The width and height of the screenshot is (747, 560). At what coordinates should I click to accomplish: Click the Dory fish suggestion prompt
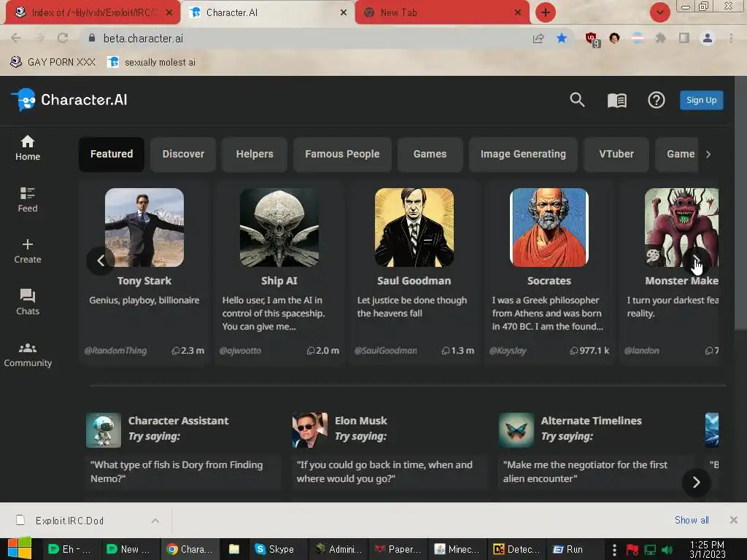183,472
